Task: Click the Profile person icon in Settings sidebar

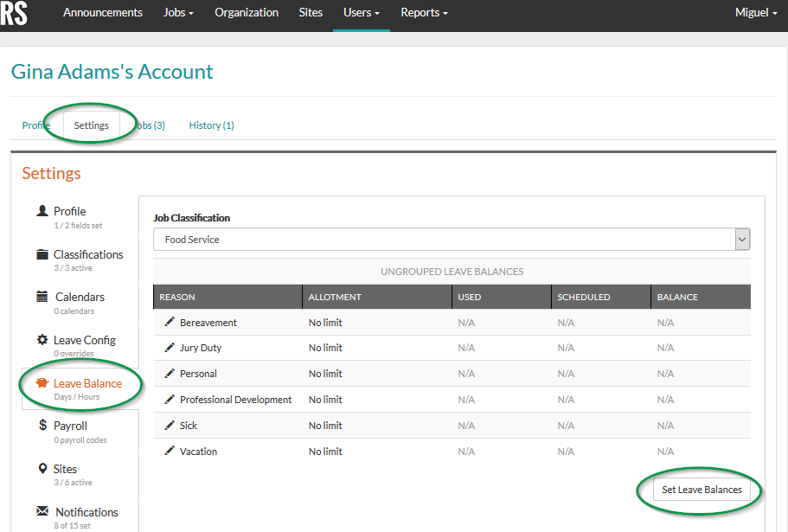Action: point(42,210)
